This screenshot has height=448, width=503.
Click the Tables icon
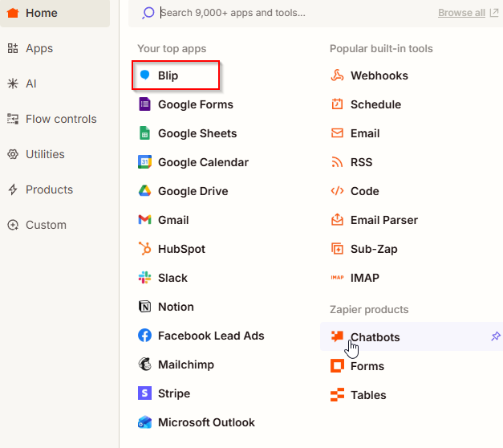337,395
